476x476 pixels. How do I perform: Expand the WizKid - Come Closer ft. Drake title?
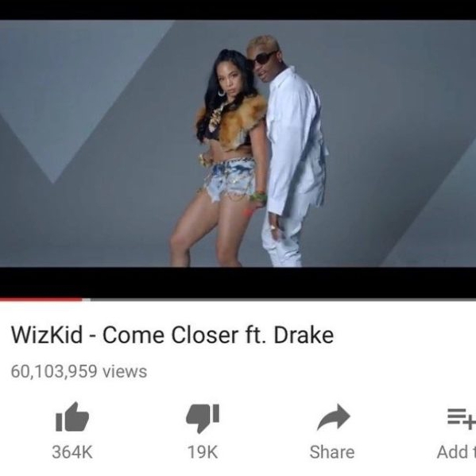pos(172,335)
